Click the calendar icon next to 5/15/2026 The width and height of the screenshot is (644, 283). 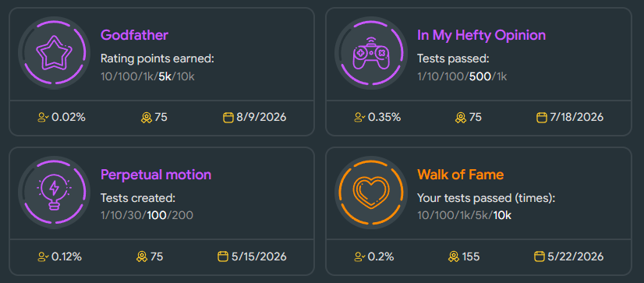(x=223, y=257)
